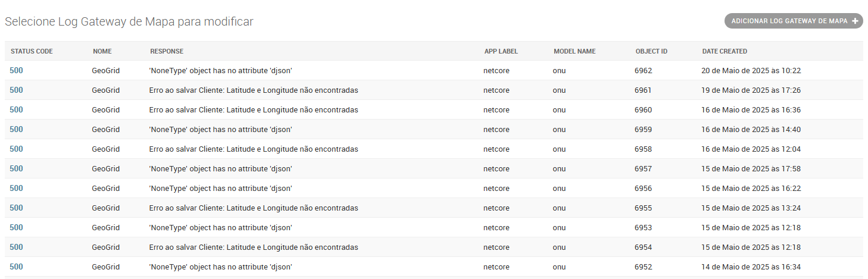The height and width of the screenshot is (279, 868).
Task: Sort by Object ID column header
Action: point(651,51)
